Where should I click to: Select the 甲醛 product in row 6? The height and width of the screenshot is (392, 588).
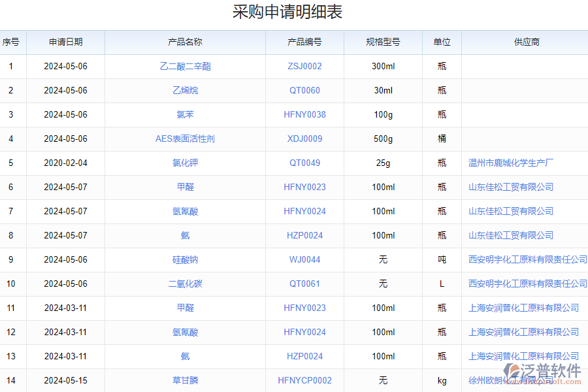click(185, 187)
